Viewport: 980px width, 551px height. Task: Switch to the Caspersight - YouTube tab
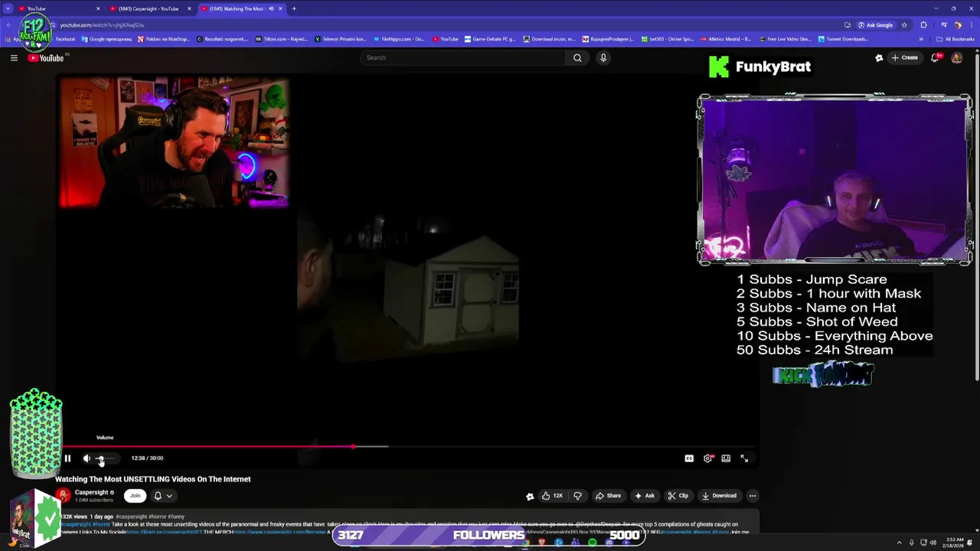point(149,8)
